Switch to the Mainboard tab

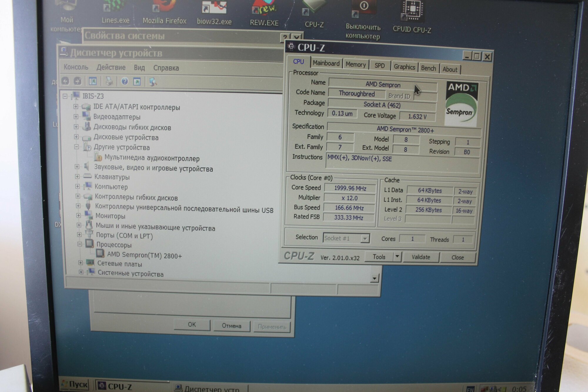pyautogui.click(x=326, y=63)
